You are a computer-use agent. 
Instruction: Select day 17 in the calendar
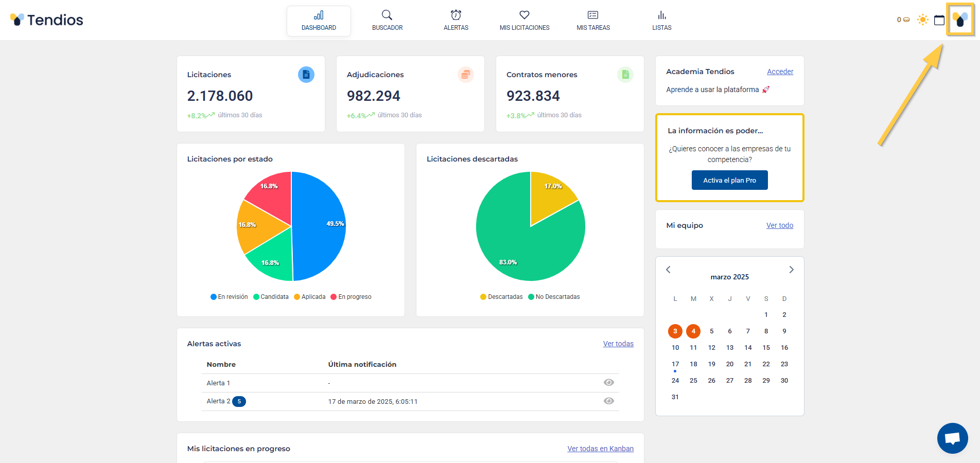tap(675, 364)
